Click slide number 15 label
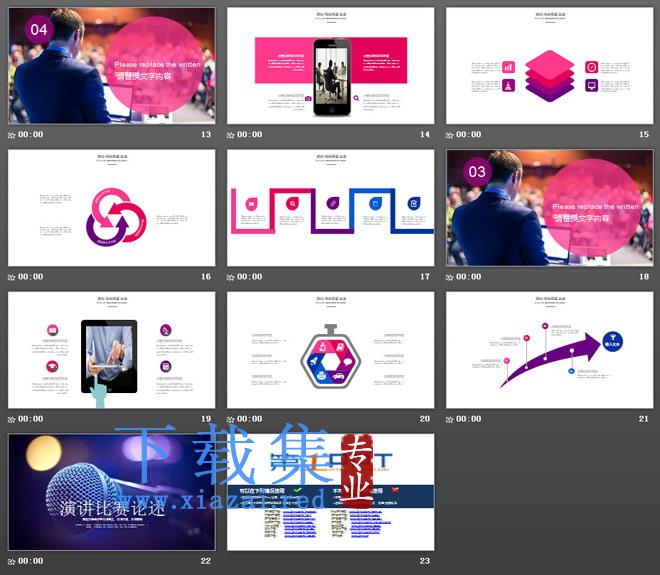The height and width of the screenshot is (575, 660). [x=644, y=134]
